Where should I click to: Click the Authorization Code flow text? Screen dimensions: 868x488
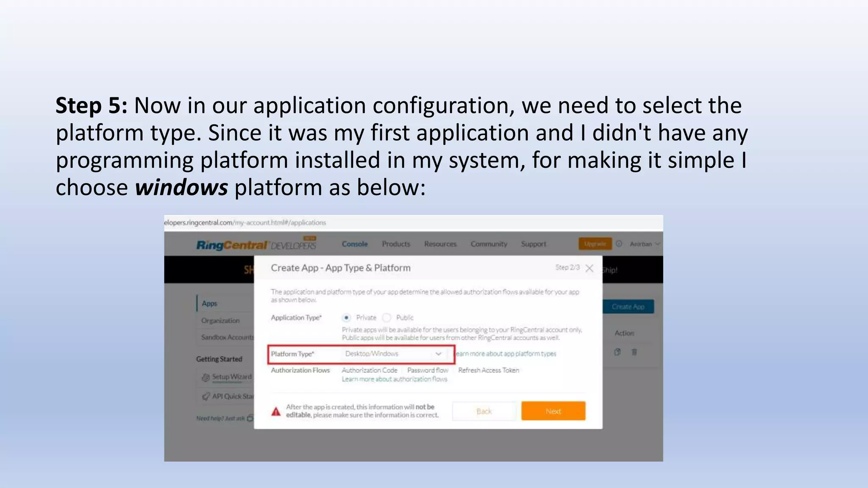(x=370, y=370)
